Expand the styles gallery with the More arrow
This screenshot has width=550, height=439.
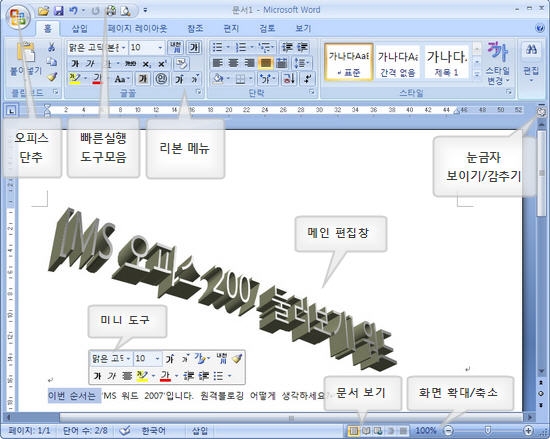click(x=477, y=75)
